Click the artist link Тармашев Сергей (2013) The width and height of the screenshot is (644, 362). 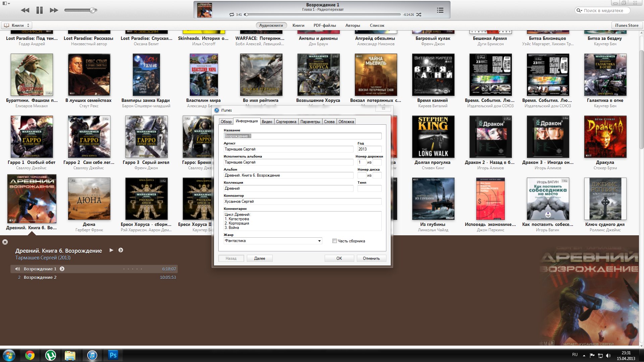pos(43,258)
